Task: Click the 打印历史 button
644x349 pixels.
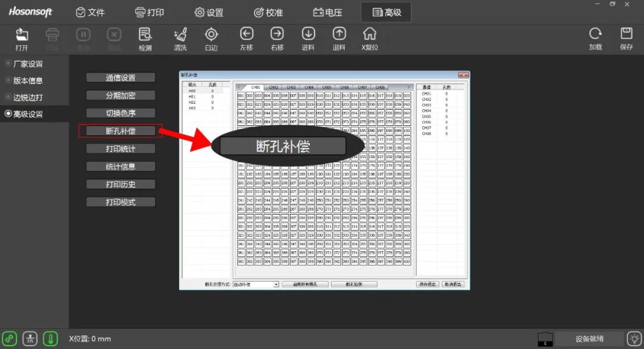Action: pyautogui.click(x=120, y=184)
